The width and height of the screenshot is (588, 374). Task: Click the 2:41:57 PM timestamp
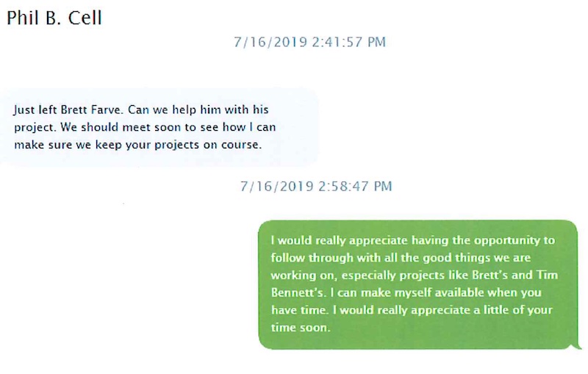pos(309,42)
